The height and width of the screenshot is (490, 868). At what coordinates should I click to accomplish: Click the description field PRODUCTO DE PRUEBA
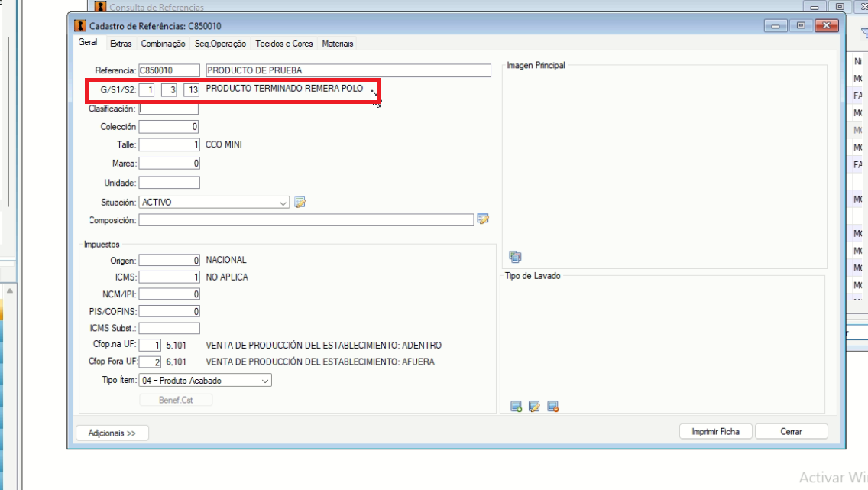[348, 70]
